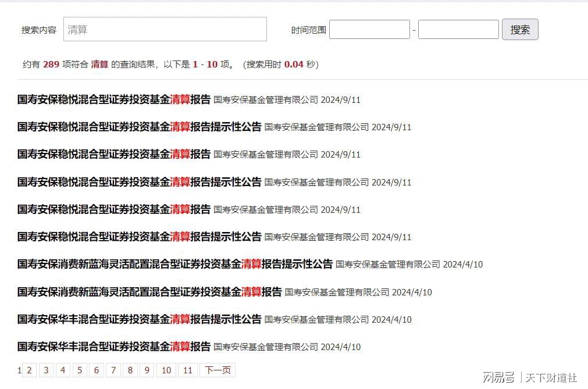Click 国寿安保基金管理有限公司 on 消费新蓝海 清算报告提示性公告 row
The height and width of the screenshot is (389, 588).
click(x=388, y=265)
